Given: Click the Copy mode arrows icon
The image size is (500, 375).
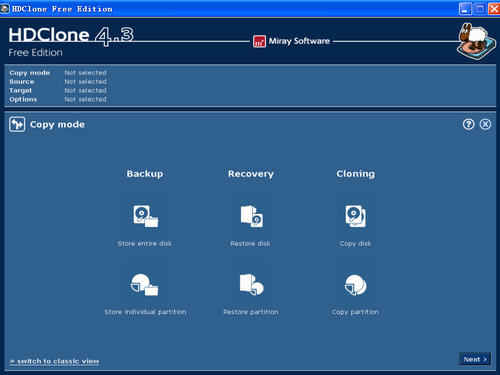Looking at the screenshot, I should (17, 124).
